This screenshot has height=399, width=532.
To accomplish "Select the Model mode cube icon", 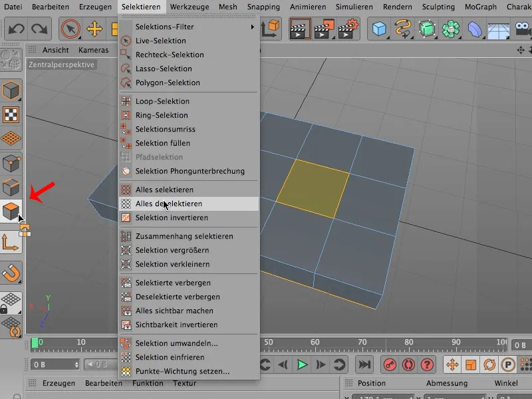I will point(12,90).
